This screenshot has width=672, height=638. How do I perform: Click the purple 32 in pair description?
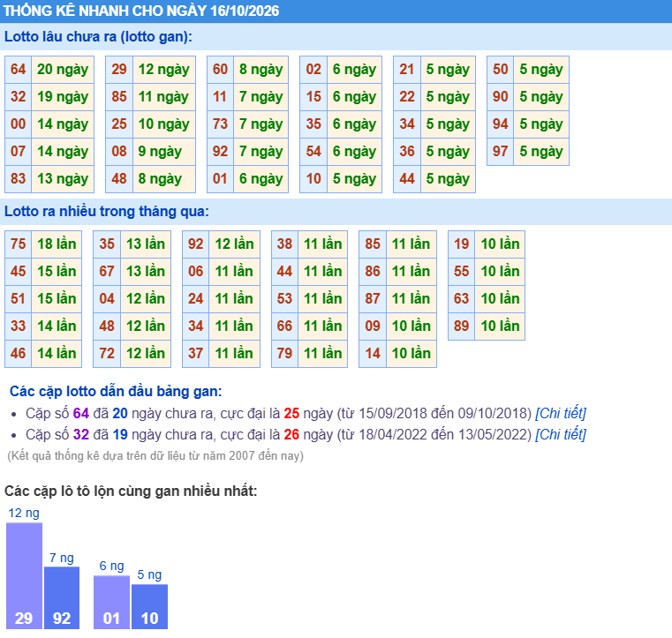pos(81,435)
